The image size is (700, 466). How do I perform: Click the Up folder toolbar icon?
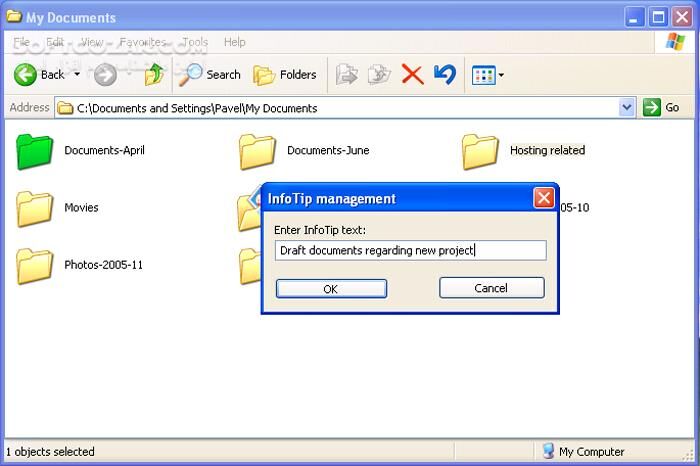[x=153, y=75]
